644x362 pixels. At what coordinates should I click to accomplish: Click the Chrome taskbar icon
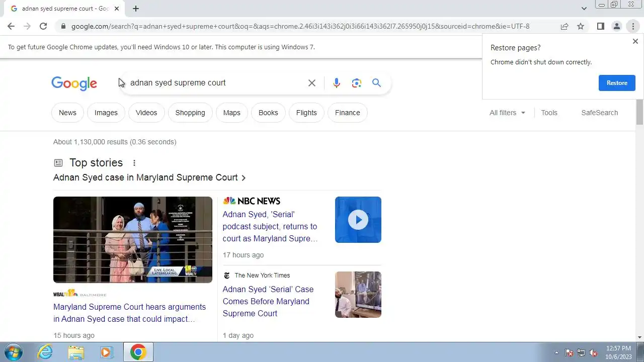[138, 352]
